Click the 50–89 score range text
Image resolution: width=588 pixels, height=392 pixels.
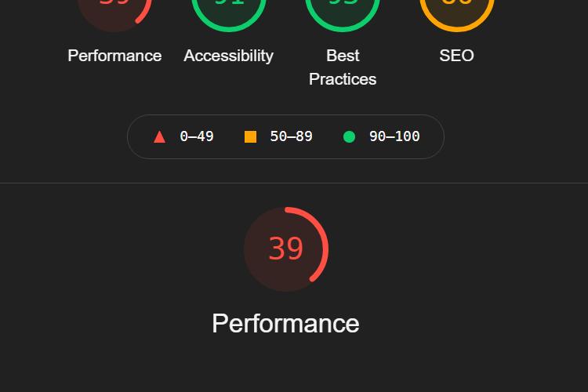pos(291,136)
